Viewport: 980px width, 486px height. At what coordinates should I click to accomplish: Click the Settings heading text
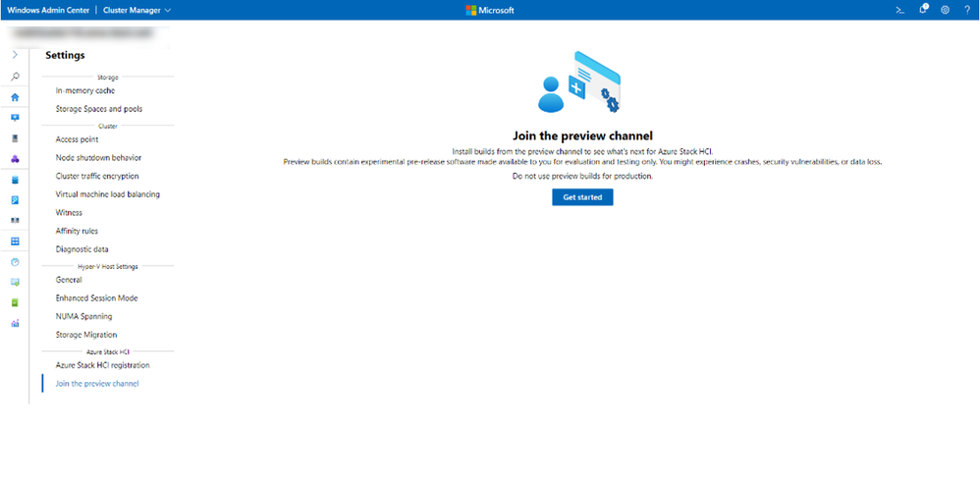pyautogui.click(x=65, y=56)
